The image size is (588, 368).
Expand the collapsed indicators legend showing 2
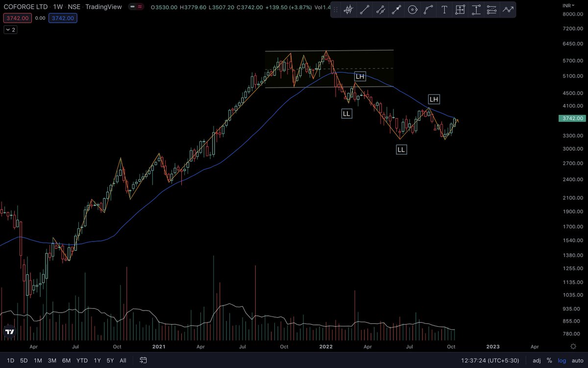pyautogui.click(x=10, y=29)
